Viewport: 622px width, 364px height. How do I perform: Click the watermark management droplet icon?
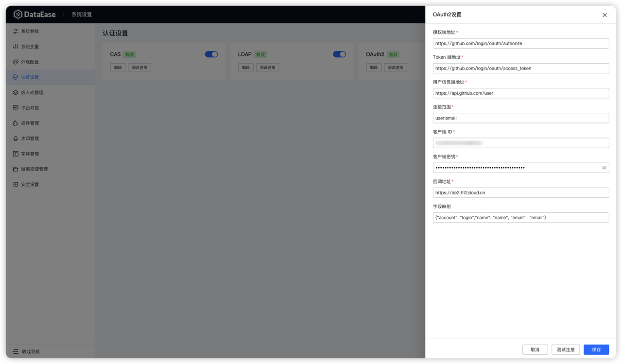[x=16, y=139]
